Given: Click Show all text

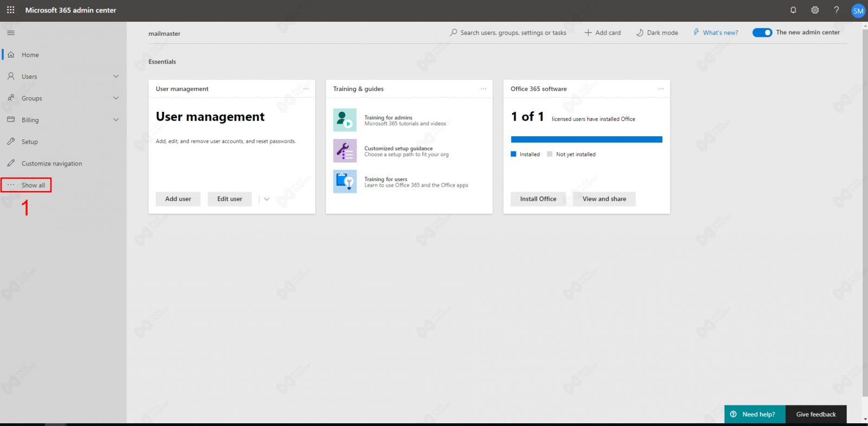Looking at the screenshot, I should click(x=33, y=185).
